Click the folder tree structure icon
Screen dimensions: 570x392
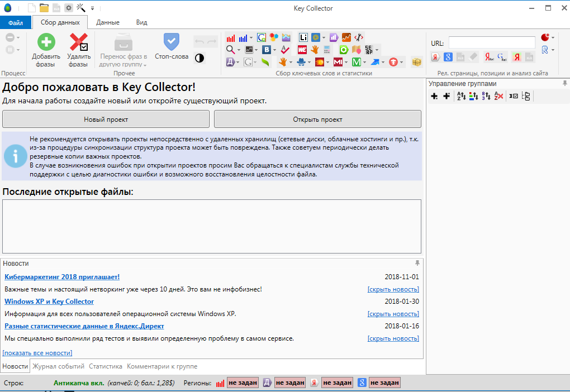[x=526, y=96]
